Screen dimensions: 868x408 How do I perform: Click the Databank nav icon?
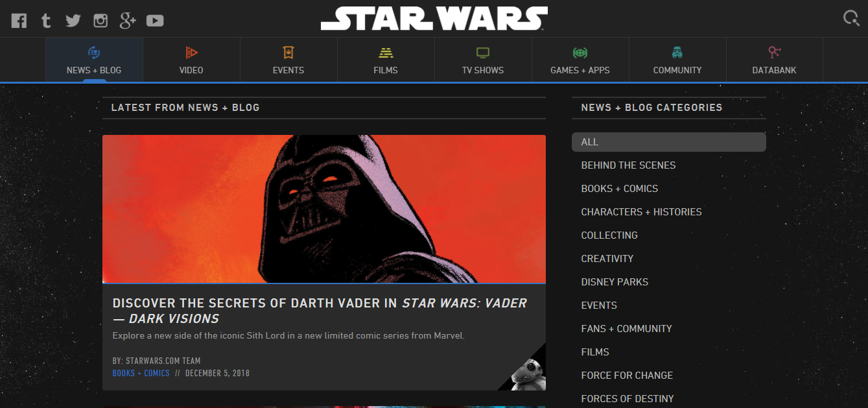tap(775, 52)
